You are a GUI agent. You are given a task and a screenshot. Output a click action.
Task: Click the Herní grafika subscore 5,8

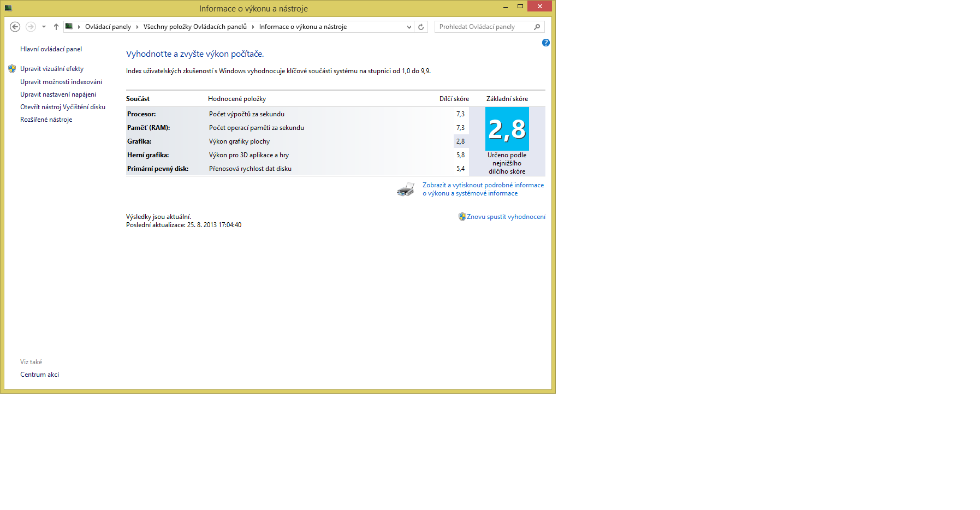[461, 155]
